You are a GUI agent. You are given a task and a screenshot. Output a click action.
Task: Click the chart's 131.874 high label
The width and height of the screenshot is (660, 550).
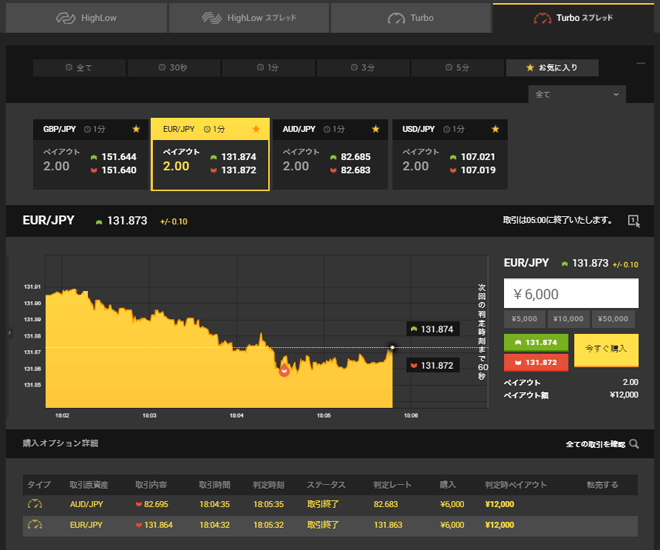click(x=433, y=329)
